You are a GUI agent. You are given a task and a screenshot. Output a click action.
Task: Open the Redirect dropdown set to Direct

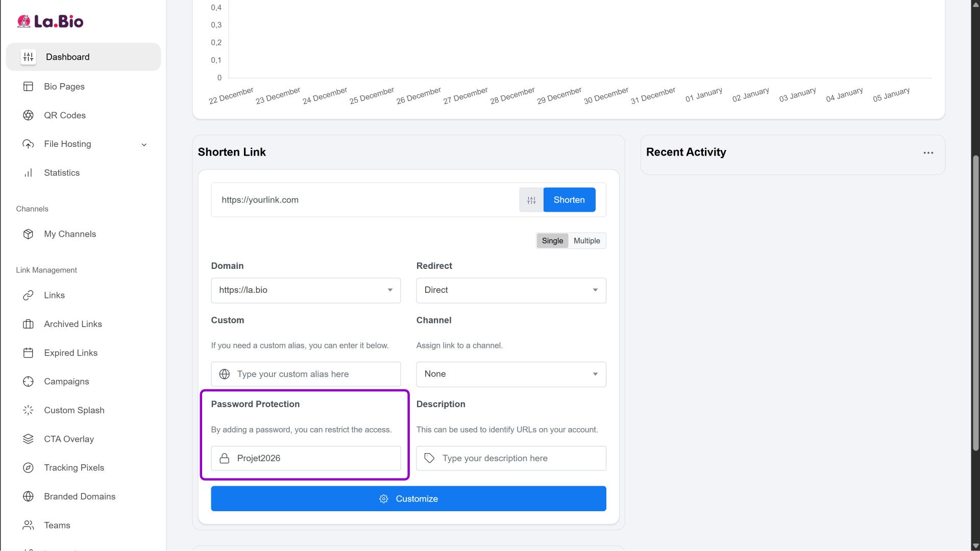pyautogui.click(x=511, y=290)
